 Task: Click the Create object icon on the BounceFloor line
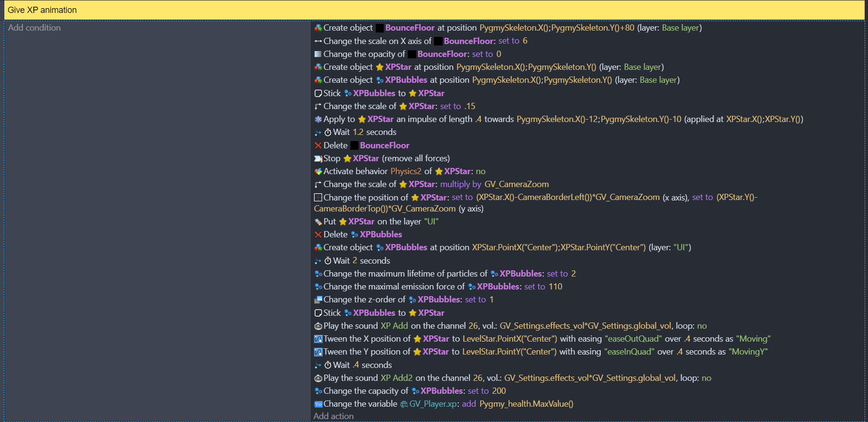(x=318, y=28)
